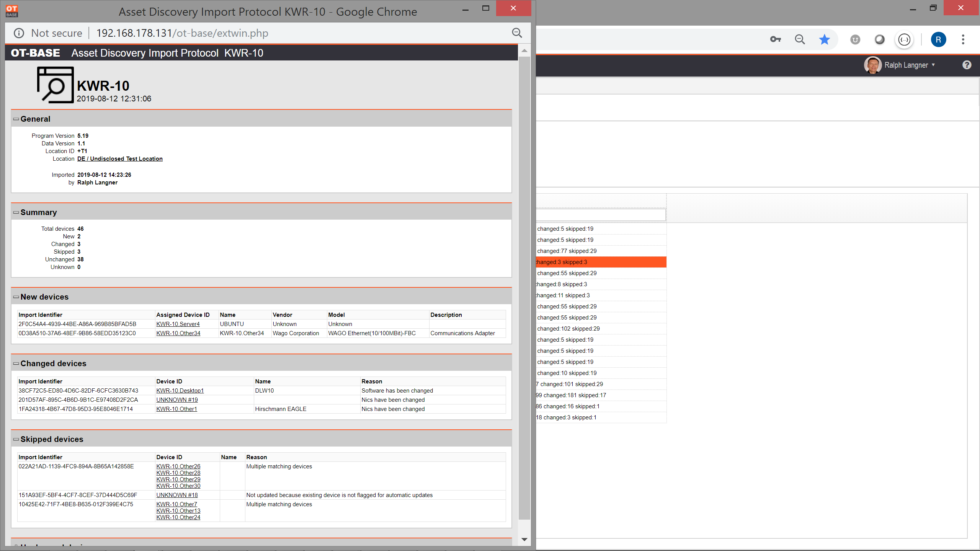The height and width of the screenshot is (551, 980).
Task: Collapse the General section
Action: [16, 119]
